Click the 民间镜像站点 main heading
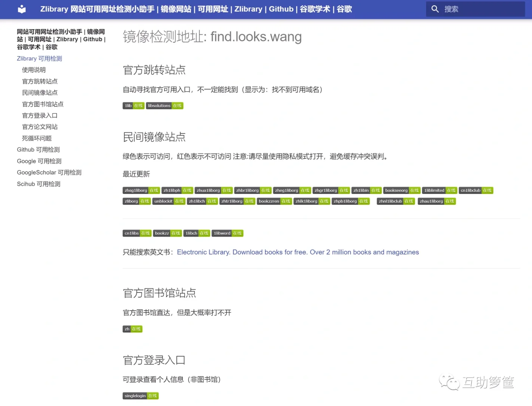Image resolution: width=532 pixels, height=406 pixels. (154, 137)
